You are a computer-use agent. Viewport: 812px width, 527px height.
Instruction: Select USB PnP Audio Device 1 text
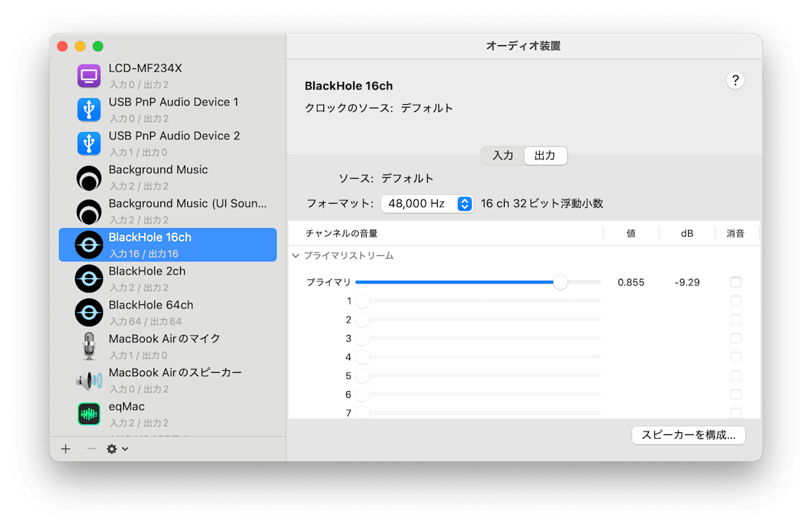(x=174, y=102)
